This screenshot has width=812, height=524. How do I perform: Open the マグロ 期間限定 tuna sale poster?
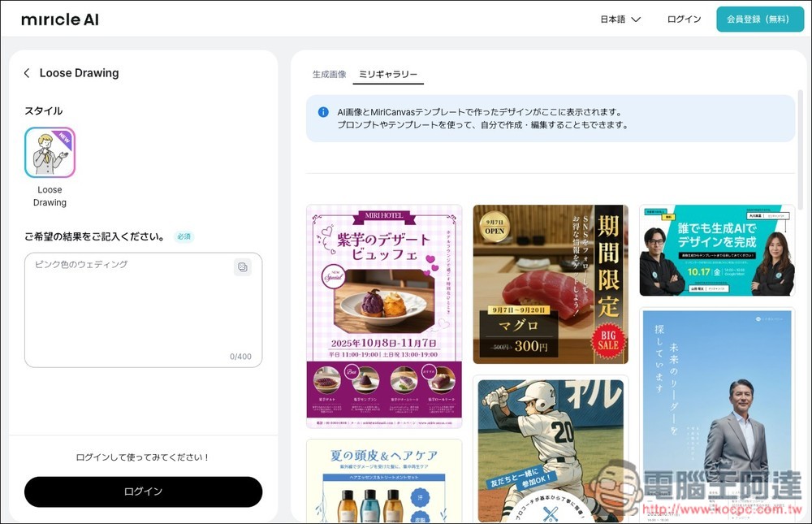point(550,284)
